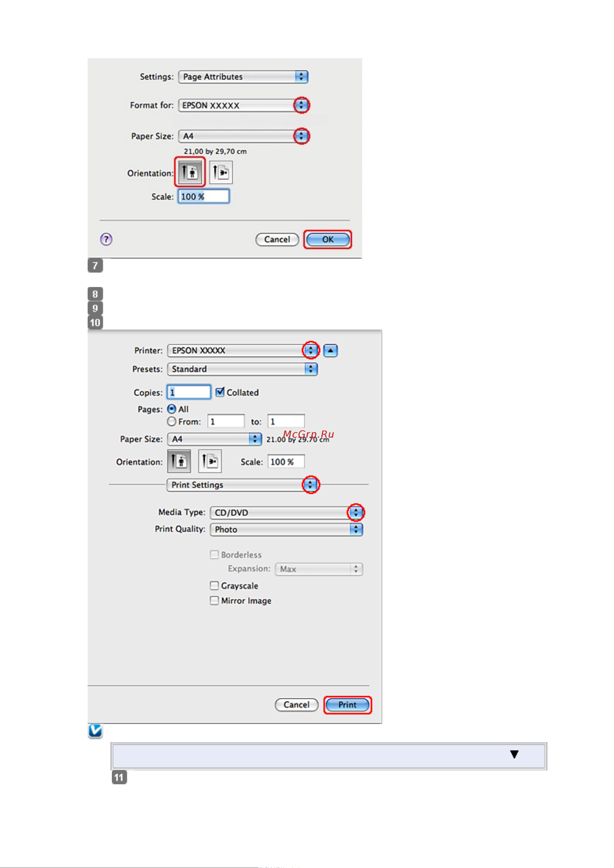Click the blue checkmark note icon
Image resolution: width=614 pixels, height=868 pixels.
(95, 731)
